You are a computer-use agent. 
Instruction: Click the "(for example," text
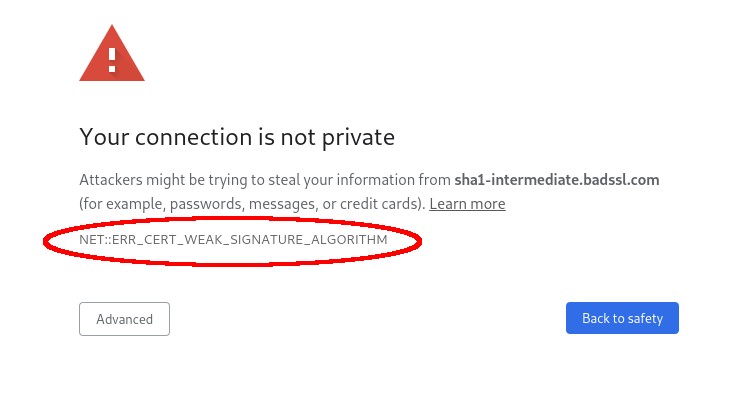(122, 204)
